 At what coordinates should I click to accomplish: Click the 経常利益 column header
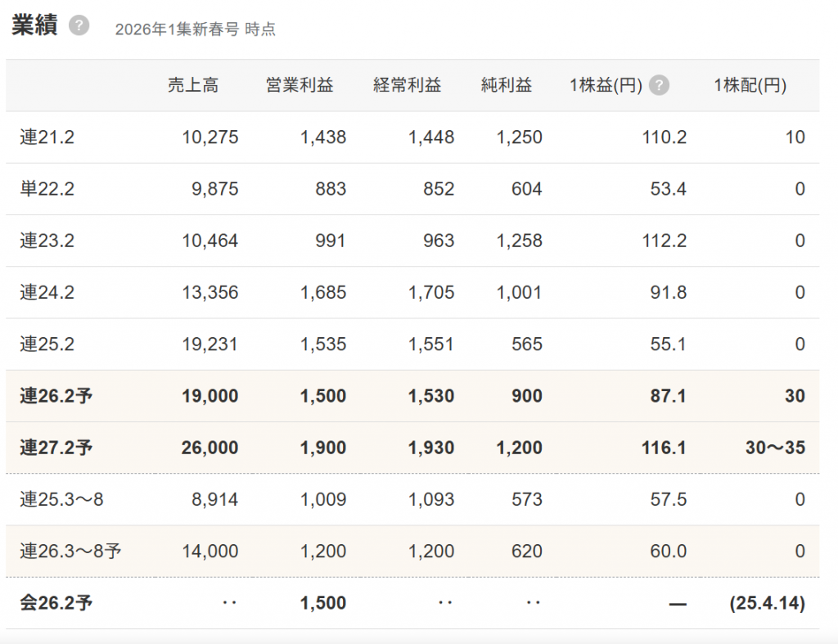(408, 86)
